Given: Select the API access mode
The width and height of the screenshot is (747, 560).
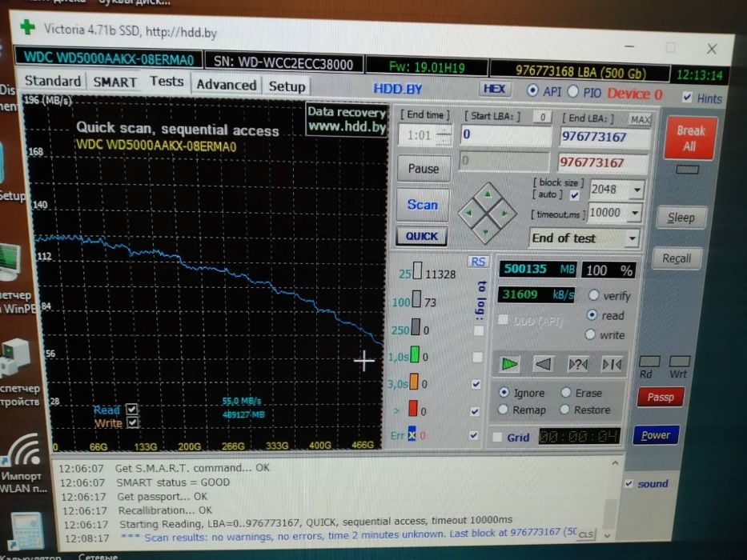Looking at the screenshot, I should click(532, 90).
